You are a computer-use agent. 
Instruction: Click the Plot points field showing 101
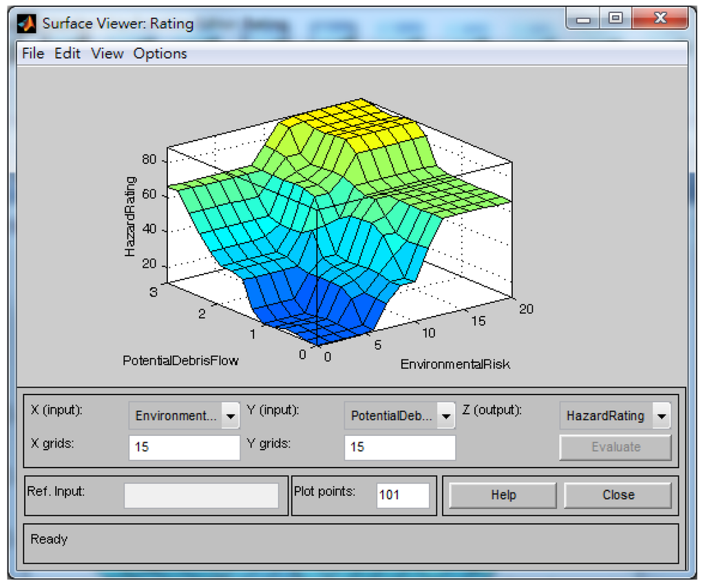tap(403, 495)
